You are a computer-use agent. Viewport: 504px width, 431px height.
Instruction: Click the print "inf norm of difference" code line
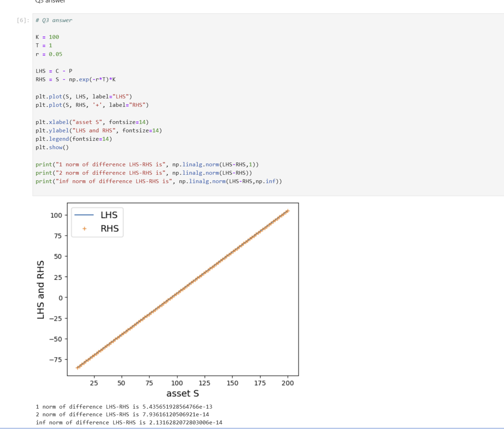159,181
